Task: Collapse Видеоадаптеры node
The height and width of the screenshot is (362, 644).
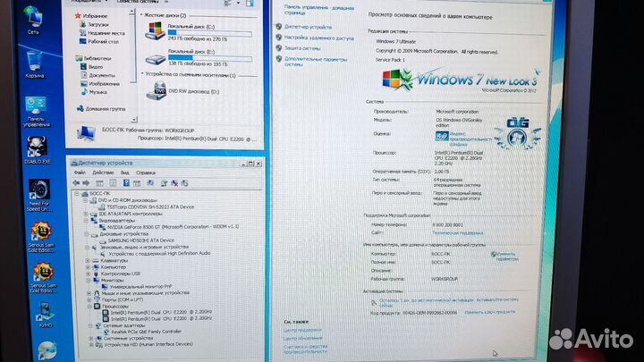Action: tap(86, 221)
